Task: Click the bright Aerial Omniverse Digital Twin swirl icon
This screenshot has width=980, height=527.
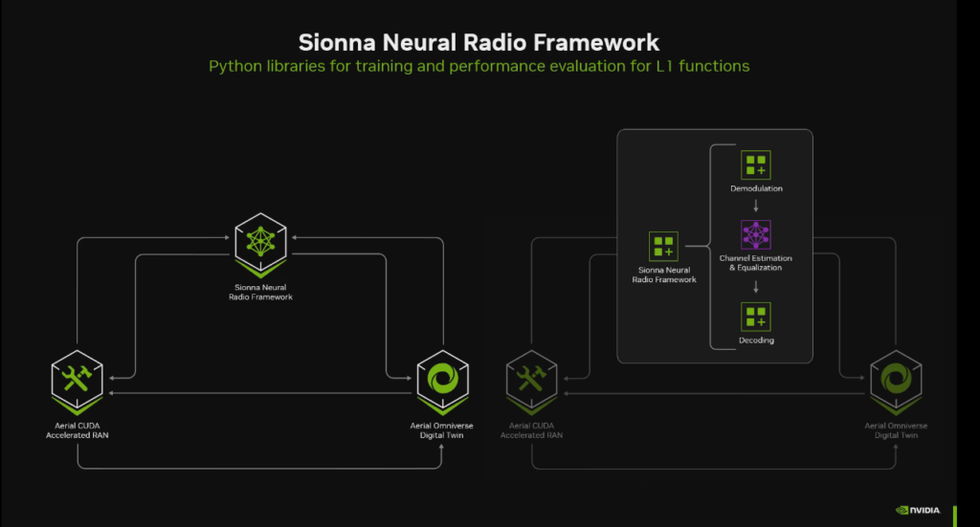Action: [442, 383]
